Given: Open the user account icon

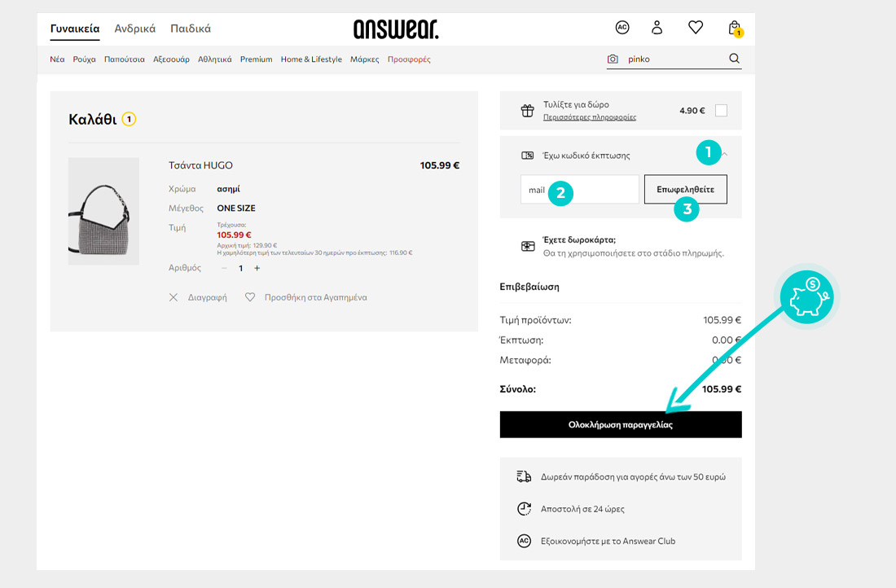Looking at the screenshot, I should 657,28.
